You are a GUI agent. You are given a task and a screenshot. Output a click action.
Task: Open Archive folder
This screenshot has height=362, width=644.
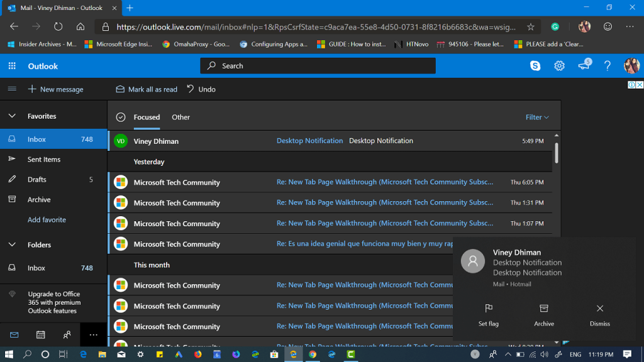pyautogui.click(x=53, y=199)
